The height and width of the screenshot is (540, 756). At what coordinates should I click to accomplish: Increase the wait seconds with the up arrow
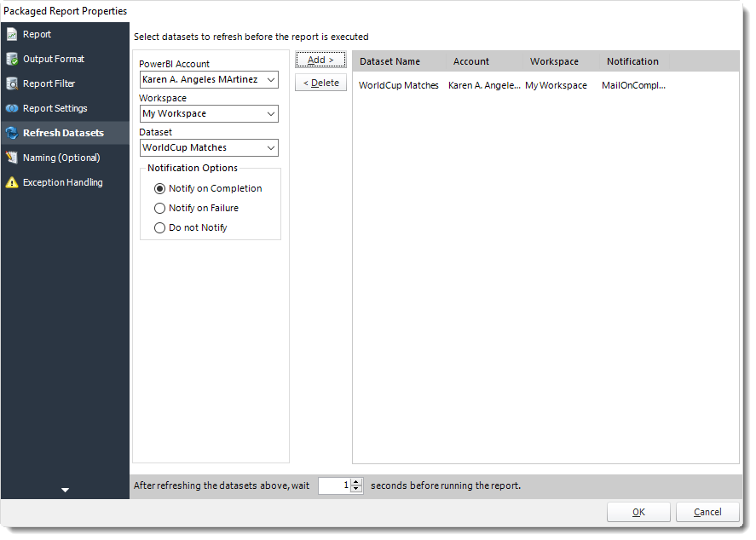click(x=356, y=482)
